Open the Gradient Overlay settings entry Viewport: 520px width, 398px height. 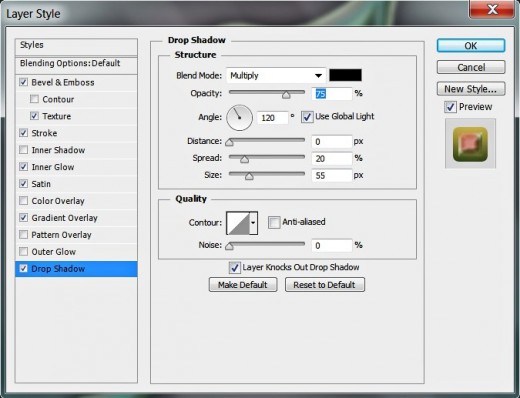click(64, 218)
